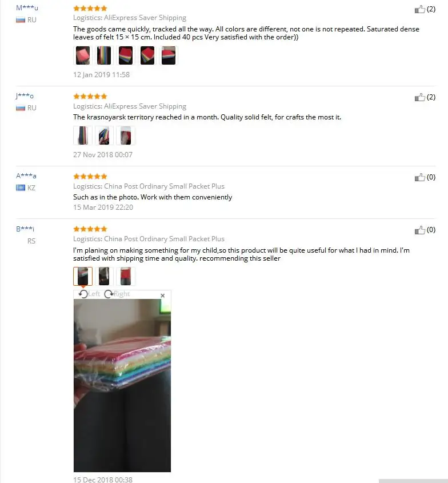The image size is (448, 483).
Task: Open third photo in J***o's review
Action: click(126, 135)
